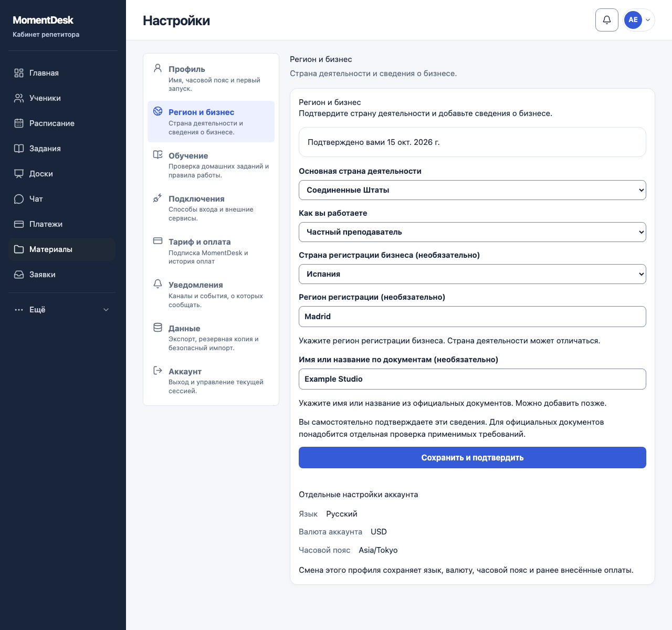This screenshot has height=630, width=672.
Task: Click the MomentDesk logo text
Action: pos(43,20)
